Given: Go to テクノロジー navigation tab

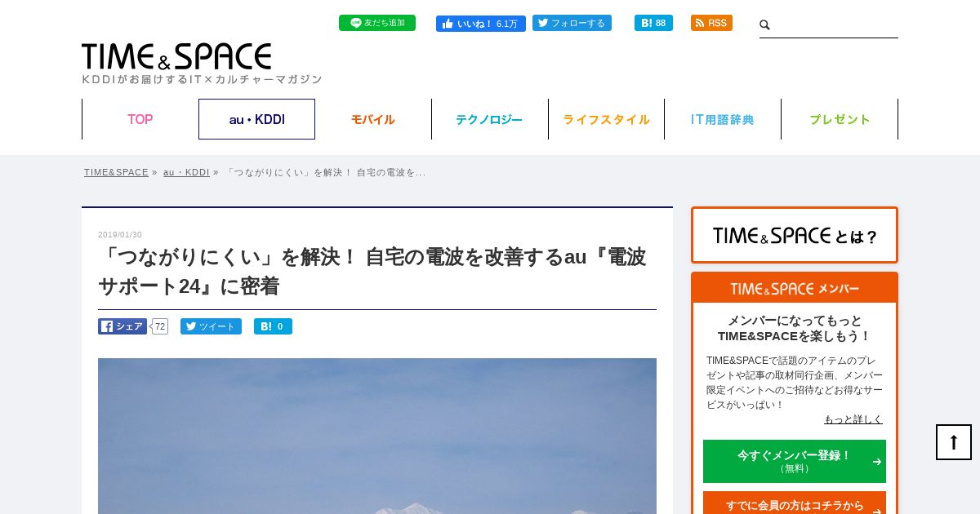Looking at the screenshot, I should [x=489, y=119].
